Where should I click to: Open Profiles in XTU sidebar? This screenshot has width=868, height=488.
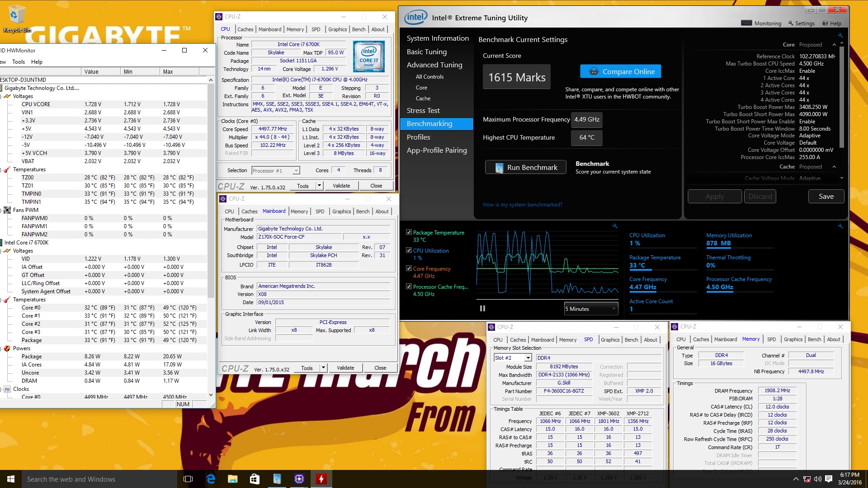click(419, 137)
